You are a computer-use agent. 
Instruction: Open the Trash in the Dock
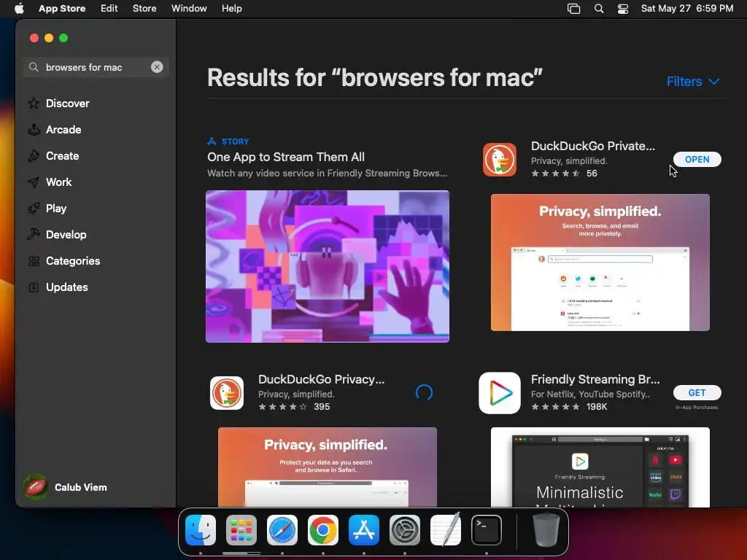point(546,530)
